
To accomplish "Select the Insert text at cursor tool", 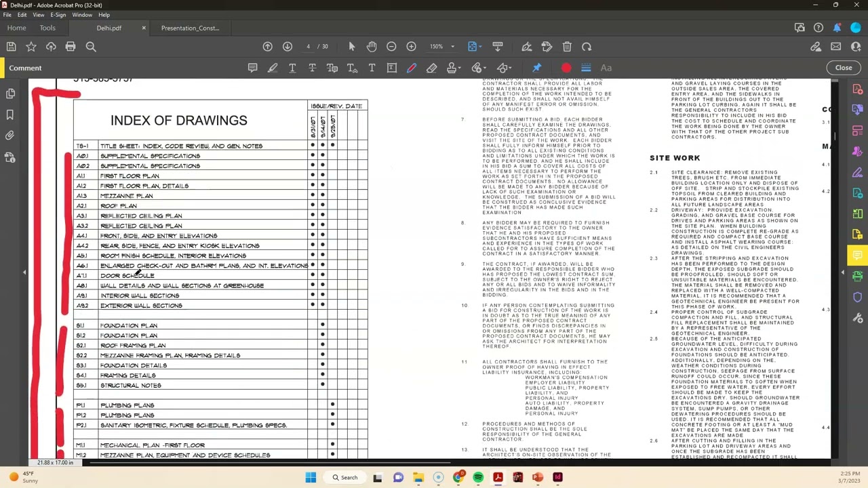I will click(x=352, y=68).
